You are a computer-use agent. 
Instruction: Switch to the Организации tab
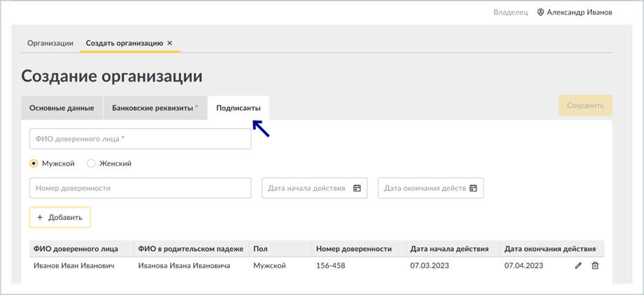[50, 43]
